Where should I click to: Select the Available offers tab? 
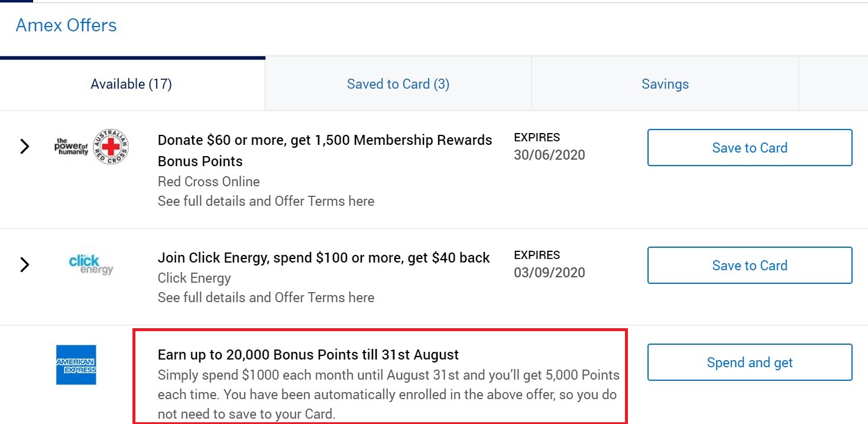[131, 83]
